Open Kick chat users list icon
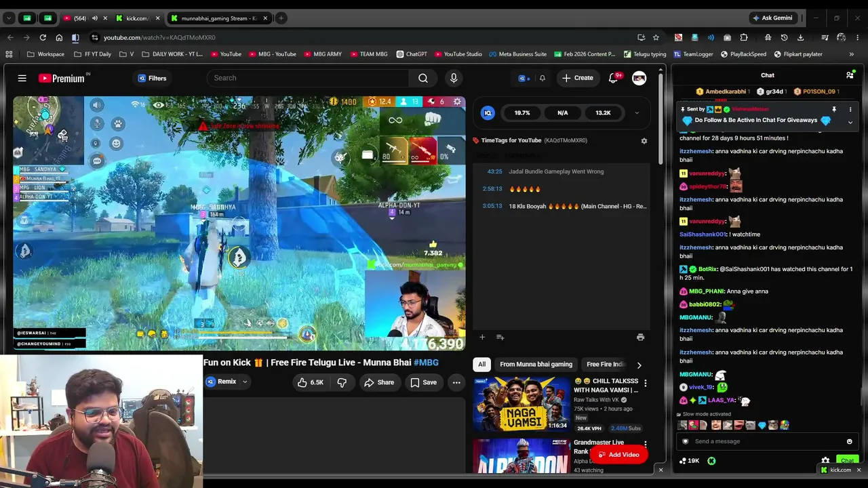Image resolution: width=868 pixels, height=488 pixels. [x=850, y=75]
